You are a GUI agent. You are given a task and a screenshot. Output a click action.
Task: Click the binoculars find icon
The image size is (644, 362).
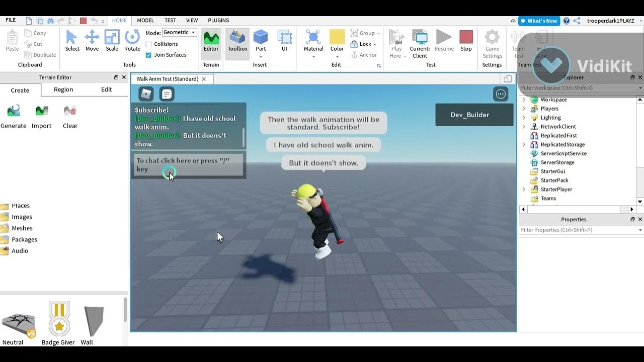coord(50,21)
